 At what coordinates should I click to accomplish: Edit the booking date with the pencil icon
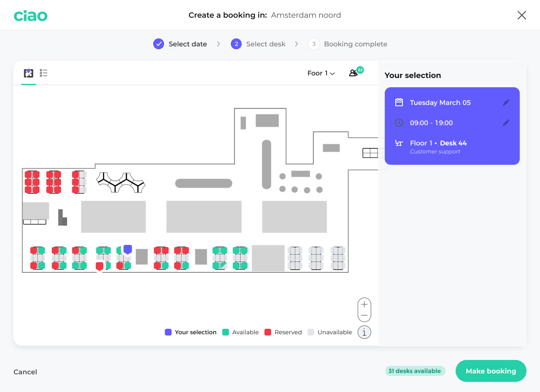[x=506, y=102]
